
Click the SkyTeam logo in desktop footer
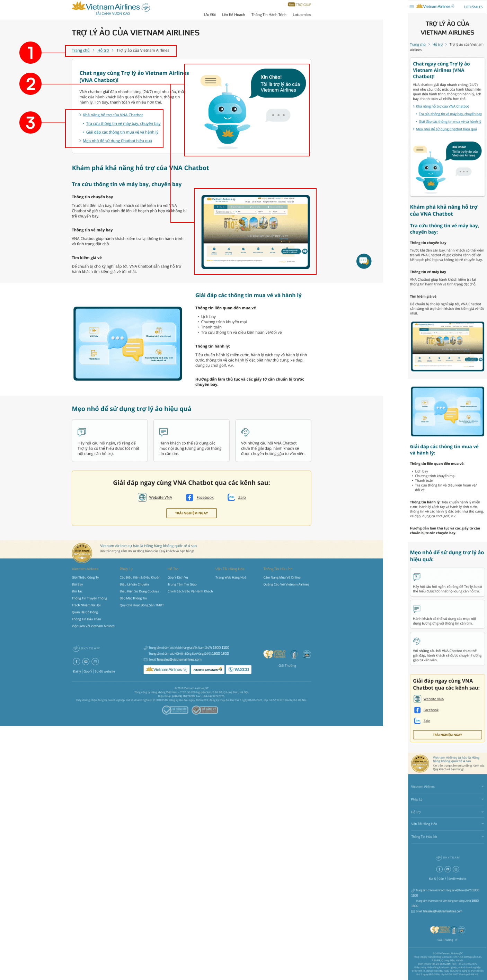pyautogui.click(x=87, y=648)
